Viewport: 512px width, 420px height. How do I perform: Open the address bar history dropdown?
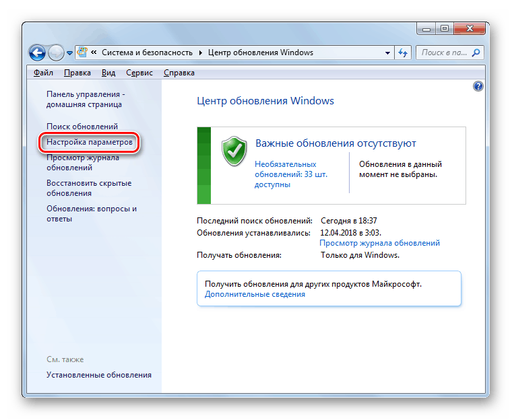[x=387, y=53]
